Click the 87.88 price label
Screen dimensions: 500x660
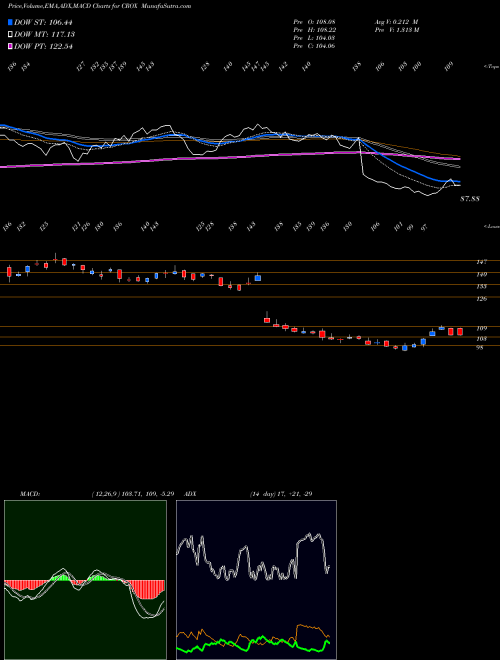(x=470, y=199)
